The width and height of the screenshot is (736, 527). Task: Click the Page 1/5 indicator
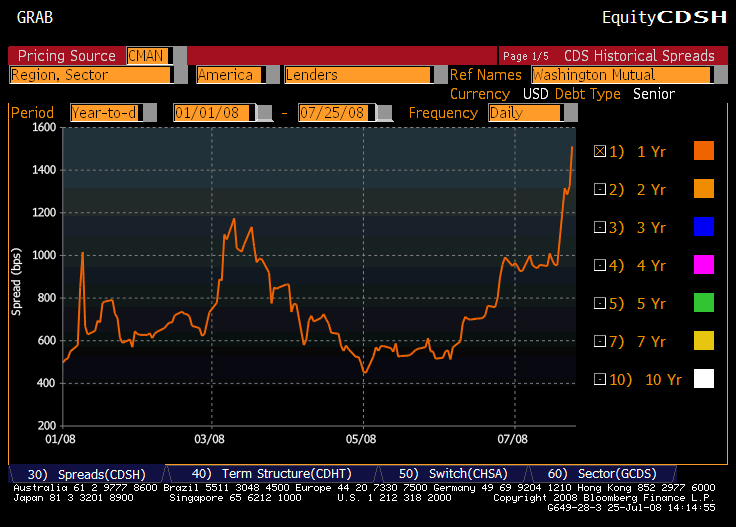click(x=526, y=56)
